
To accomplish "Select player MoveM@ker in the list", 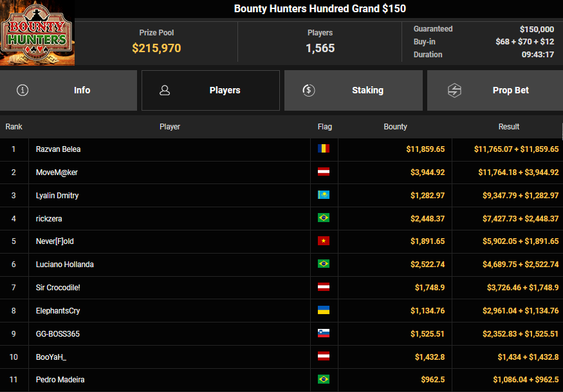I will coord(57,173).
